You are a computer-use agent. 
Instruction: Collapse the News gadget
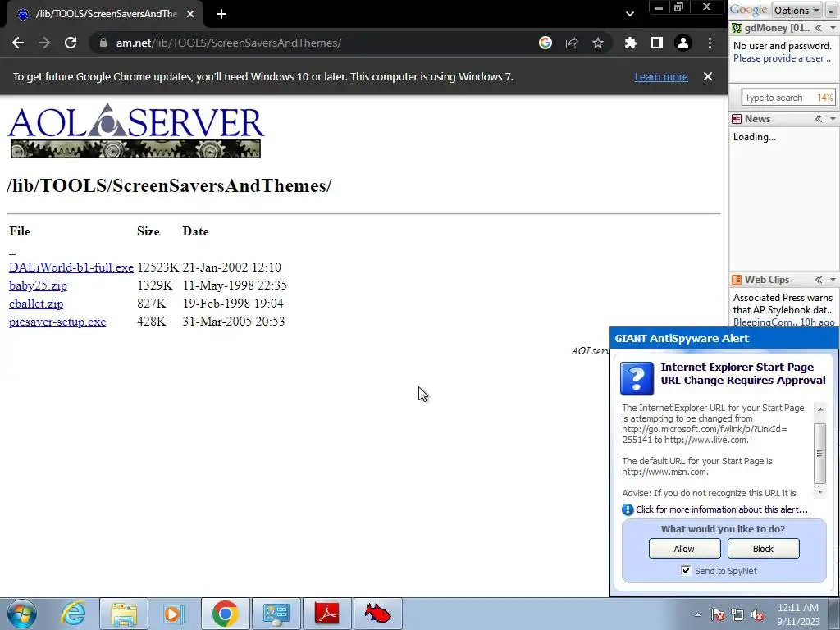pyautogui.click(x=819, y=119)
